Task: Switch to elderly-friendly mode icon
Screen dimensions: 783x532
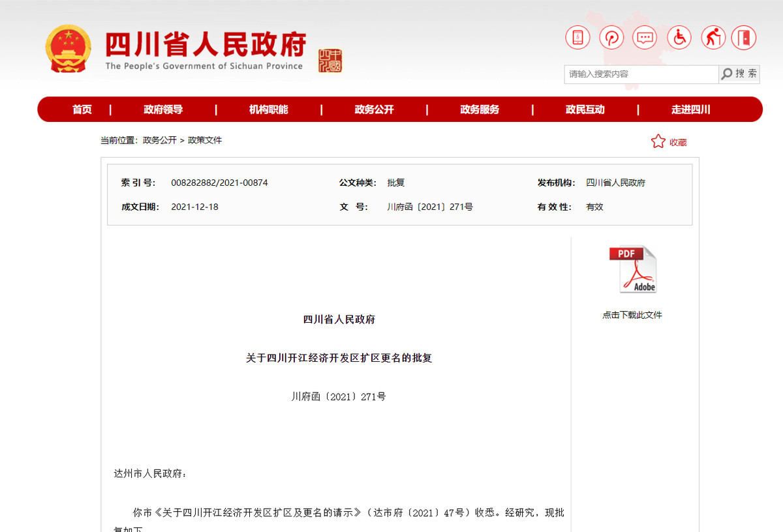Action: coord(713,38)
